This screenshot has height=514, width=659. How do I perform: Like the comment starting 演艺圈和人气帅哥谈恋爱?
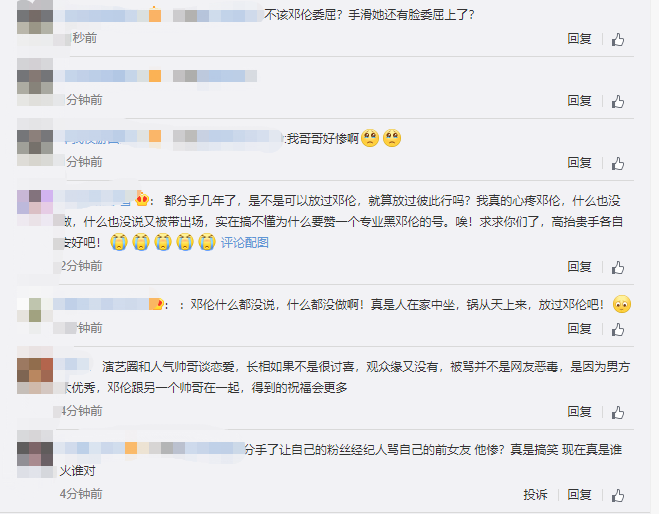pos(618,412)
